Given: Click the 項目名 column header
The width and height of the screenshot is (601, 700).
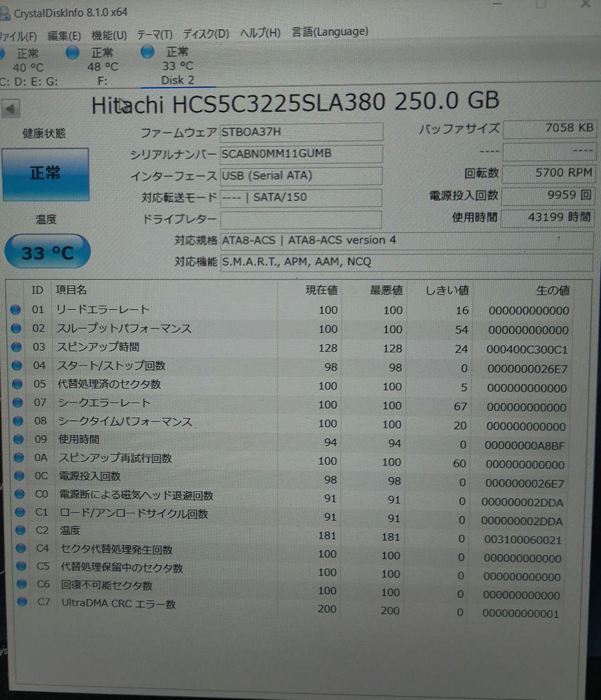Looking at the screenshot, I should [x=71, y=290].
